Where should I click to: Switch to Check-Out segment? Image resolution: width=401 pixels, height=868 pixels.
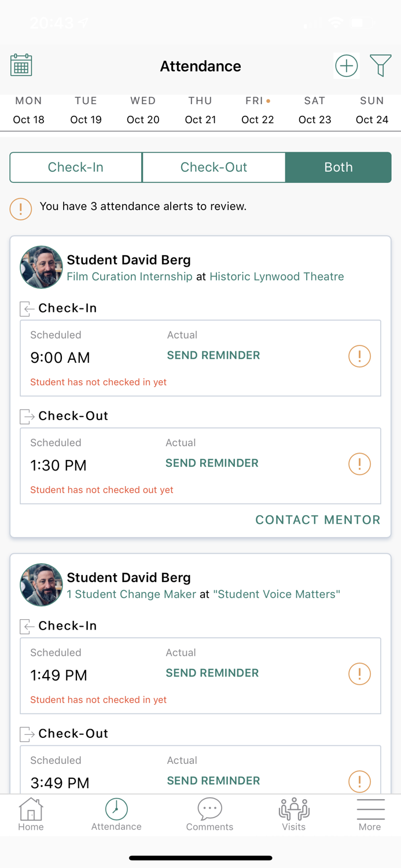click(214, 167)
